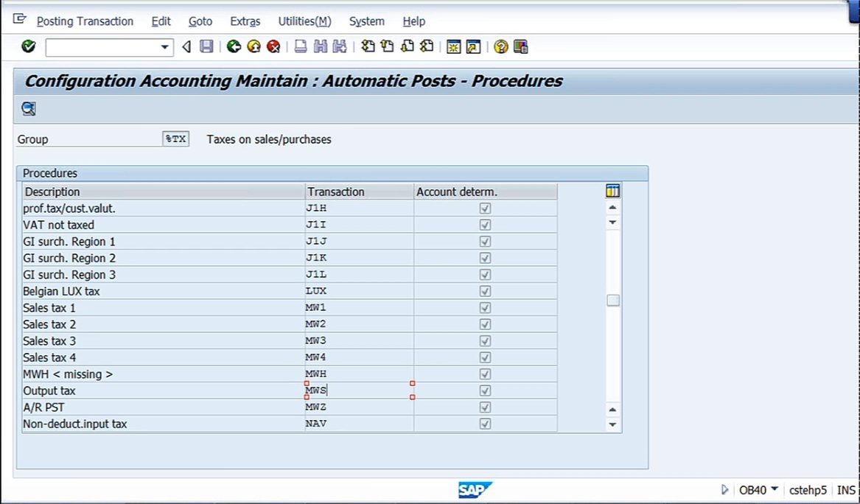This screenshot has width=860, height=504.
Task: Click the bottom page-down arrow of table
Action: pyautogui.click(x=612, y=424)
